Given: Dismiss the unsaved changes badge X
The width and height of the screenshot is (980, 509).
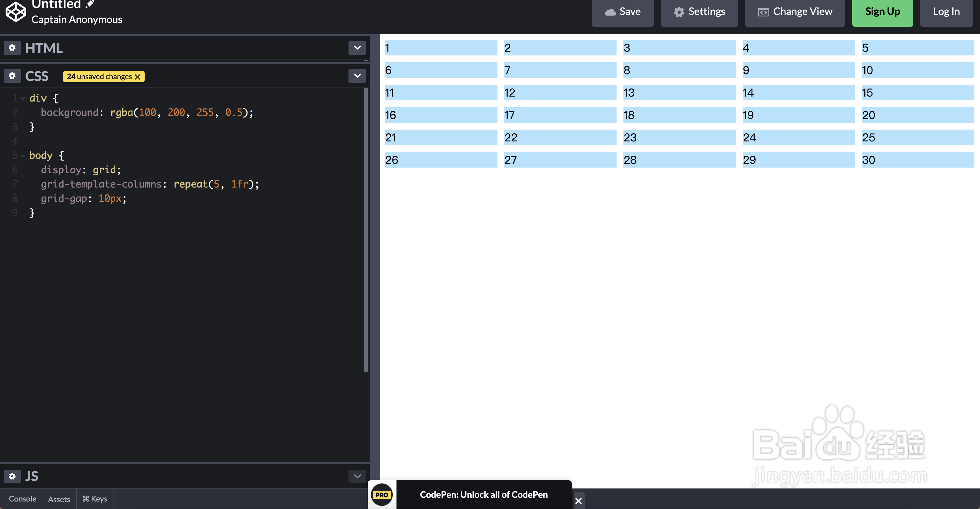Looking at the screenshot, I should (138, 77).
